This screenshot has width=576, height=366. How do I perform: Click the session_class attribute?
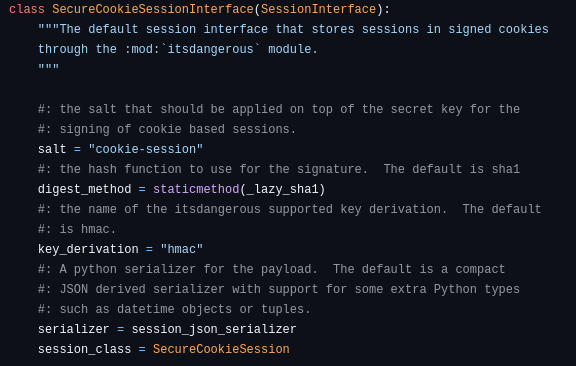pyautogui.click(x=84, y=349)
